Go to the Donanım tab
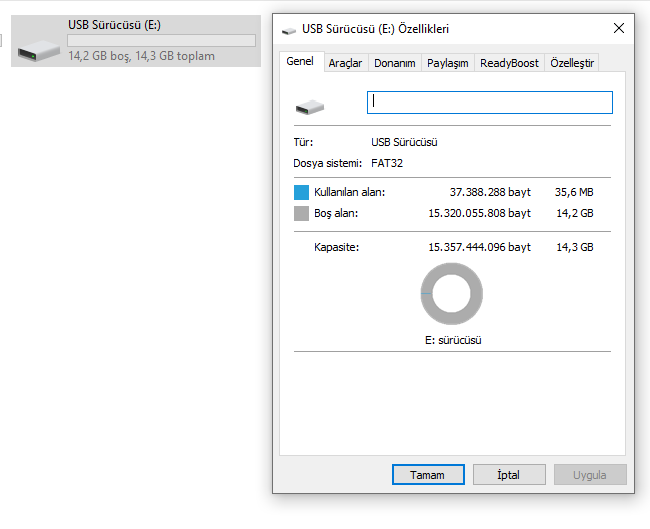Screen dimensions: 650x529 (x=394, y=63)
